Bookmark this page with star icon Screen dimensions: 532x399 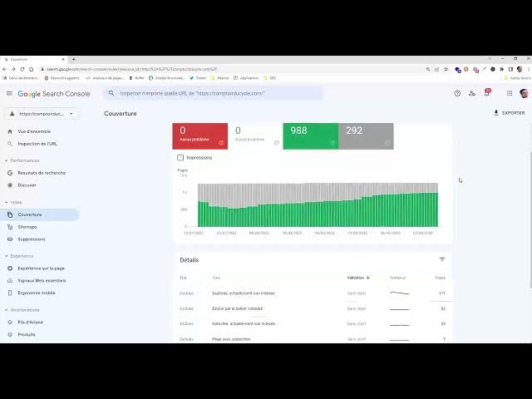[446, 69]
